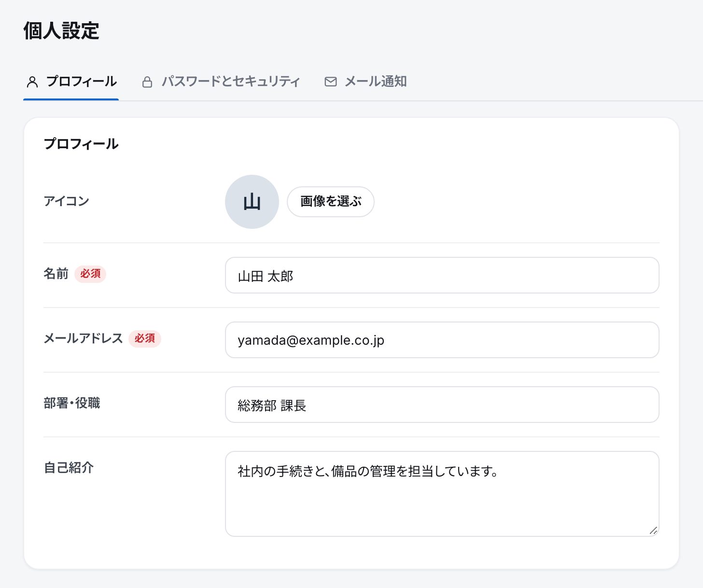Click the 山 avatar circle

[252, 202]
